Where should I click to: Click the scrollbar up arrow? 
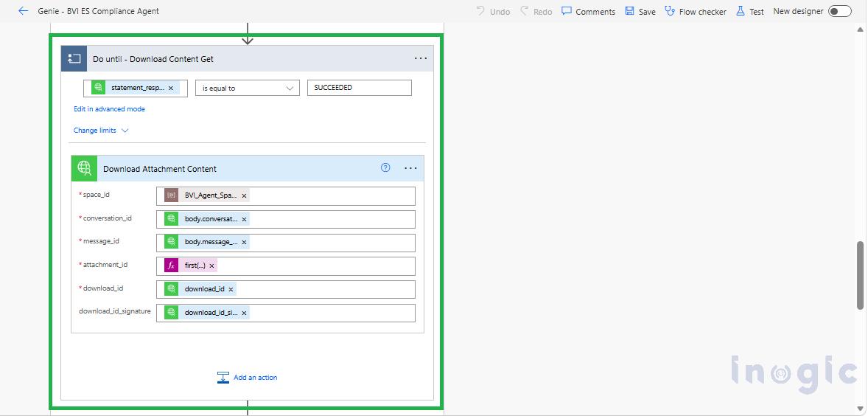[x=860, y=29]
